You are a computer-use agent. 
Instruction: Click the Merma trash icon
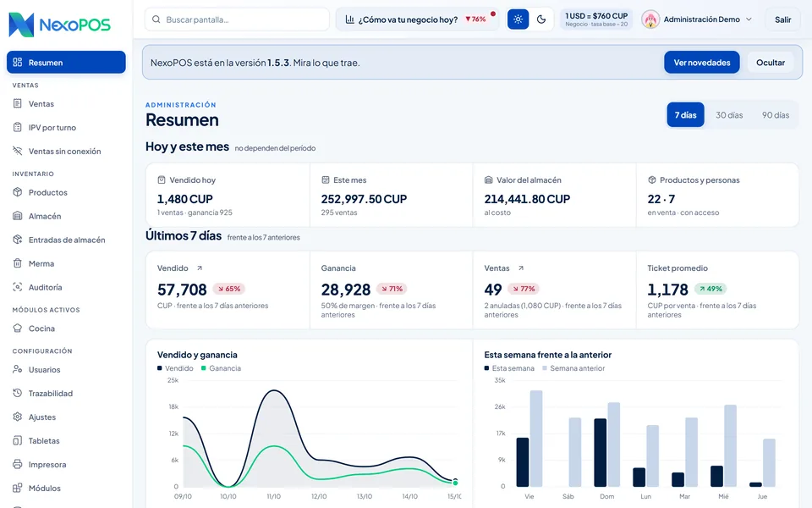[18, 263]
